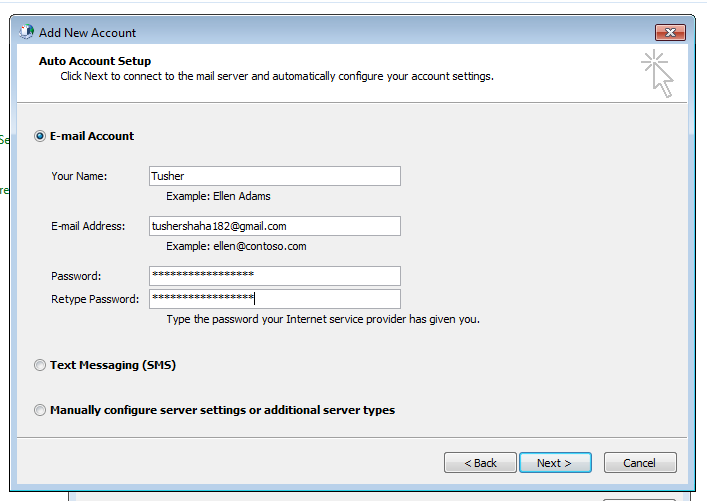The image size is (707, 501).
Task: Select the Text Messaging (SMS) radio button
Action: click(40, 365)
